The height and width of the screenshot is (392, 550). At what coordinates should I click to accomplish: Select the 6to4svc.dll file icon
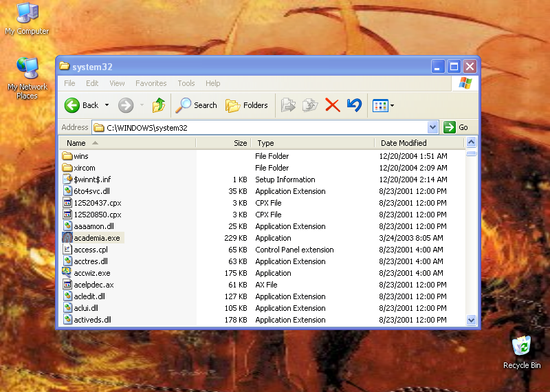coord(67,191)
